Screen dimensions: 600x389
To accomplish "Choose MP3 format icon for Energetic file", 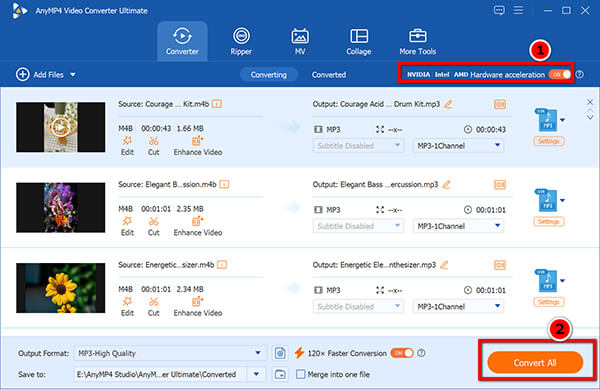I will (547, 281).
